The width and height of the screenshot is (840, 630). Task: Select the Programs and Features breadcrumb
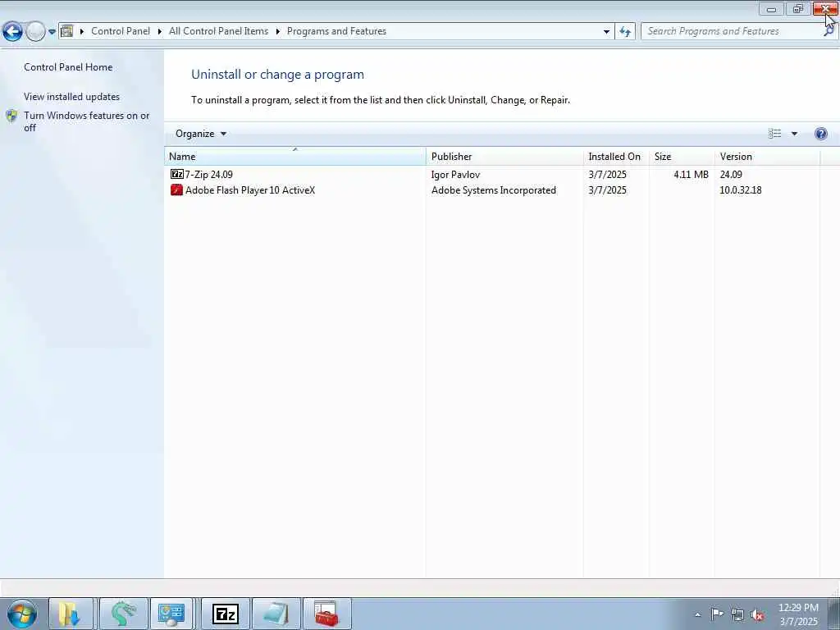click(336, 31)
